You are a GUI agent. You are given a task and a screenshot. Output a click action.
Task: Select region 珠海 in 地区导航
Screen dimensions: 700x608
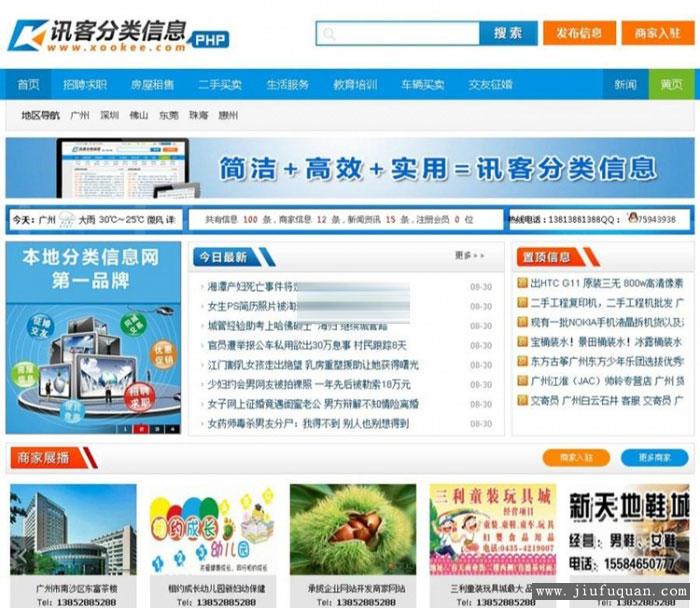point(199,115)
